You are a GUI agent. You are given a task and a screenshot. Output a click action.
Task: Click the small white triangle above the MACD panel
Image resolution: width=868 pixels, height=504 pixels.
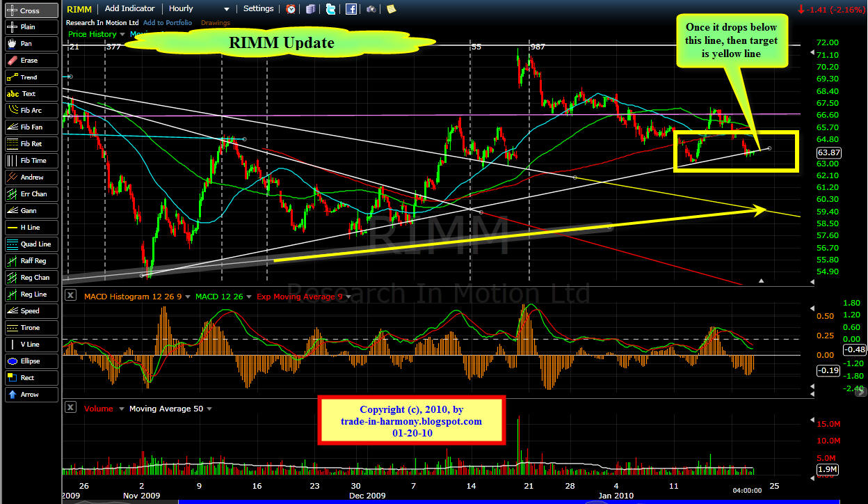762,281
